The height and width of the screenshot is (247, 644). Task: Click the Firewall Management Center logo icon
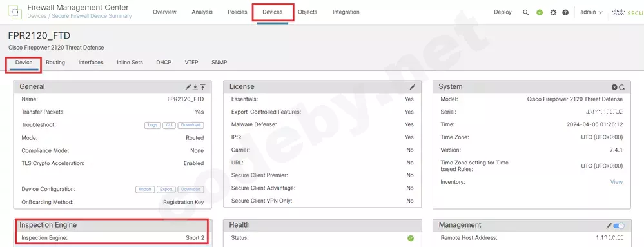tap(15, 12)
